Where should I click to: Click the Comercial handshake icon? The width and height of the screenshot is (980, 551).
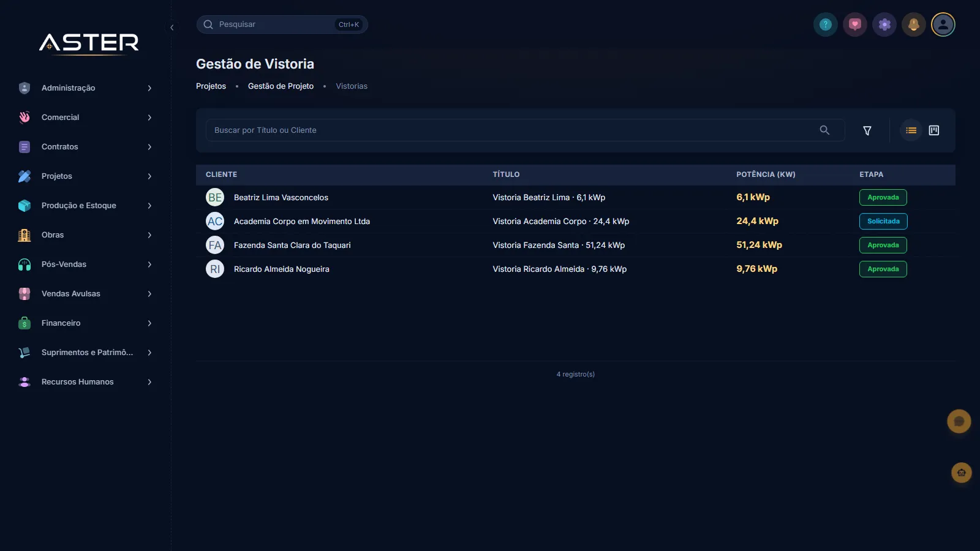click(24, 118)
